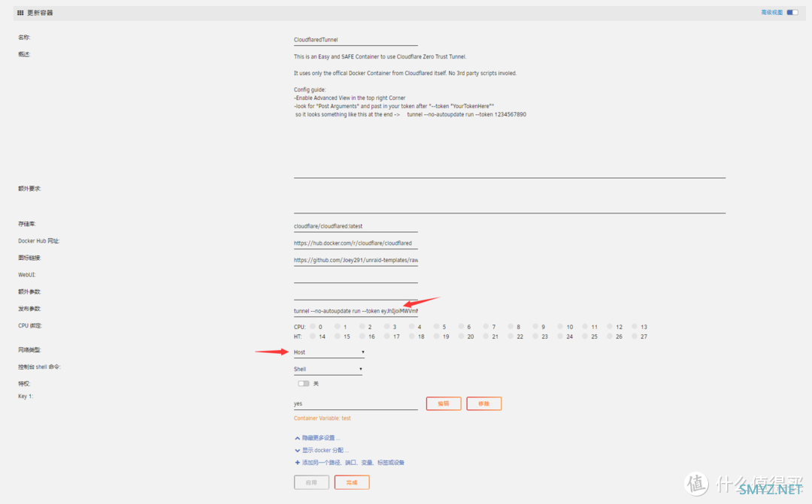
Task: Click the CloudflaredTunnel name field
Action: tap(355, 40)
